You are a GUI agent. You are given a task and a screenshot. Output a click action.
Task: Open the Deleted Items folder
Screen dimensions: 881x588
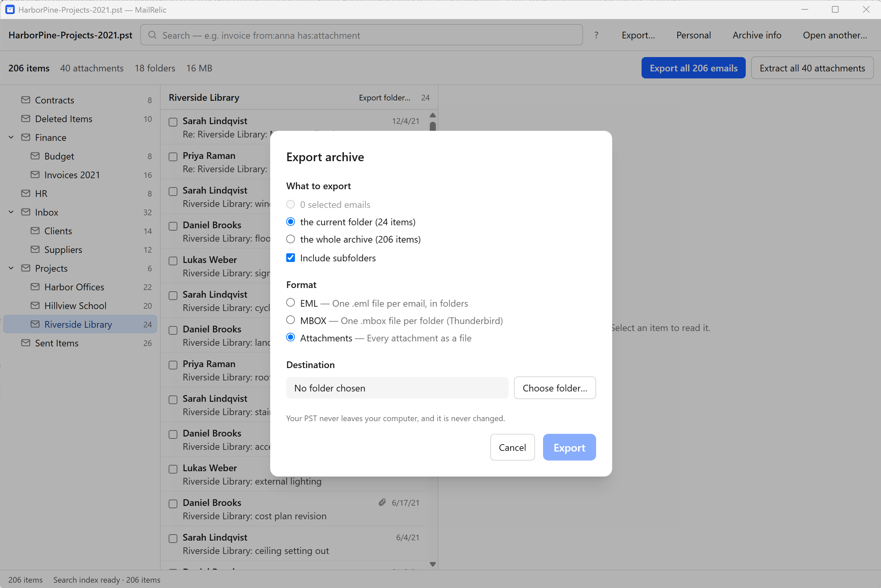click(79, 118)
